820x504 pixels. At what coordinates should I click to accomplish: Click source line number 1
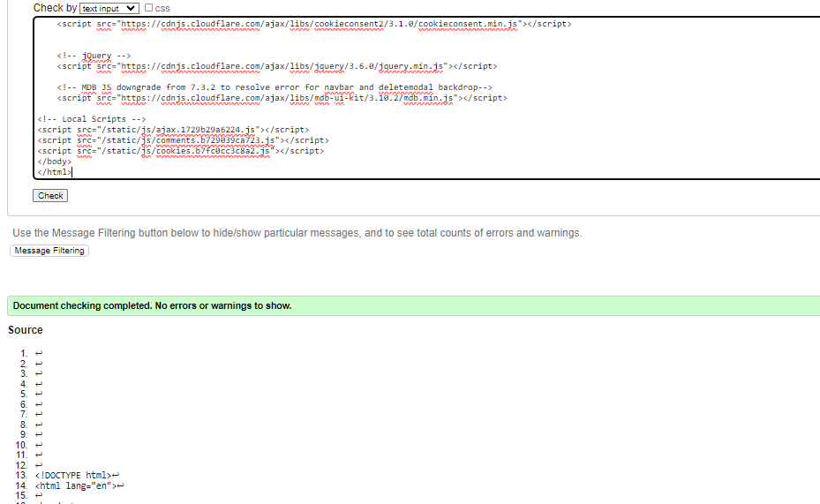(x=24, y=353)
